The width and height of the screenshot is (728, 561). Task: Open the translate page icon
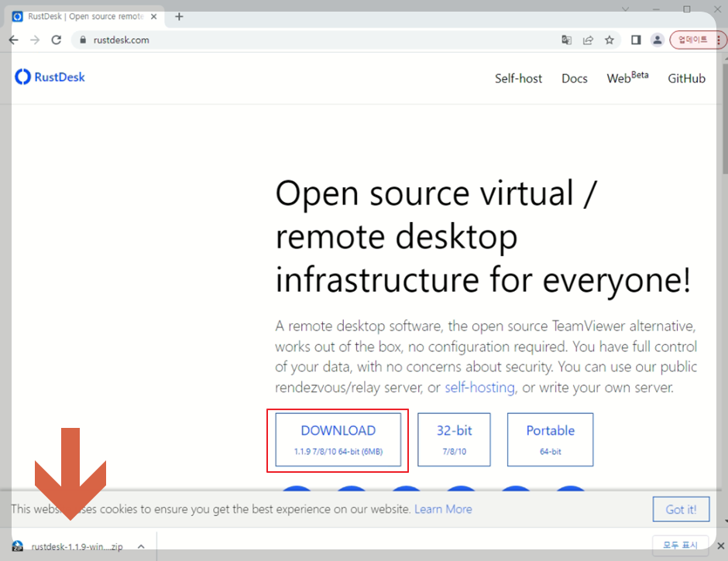(x=566, y=40)
